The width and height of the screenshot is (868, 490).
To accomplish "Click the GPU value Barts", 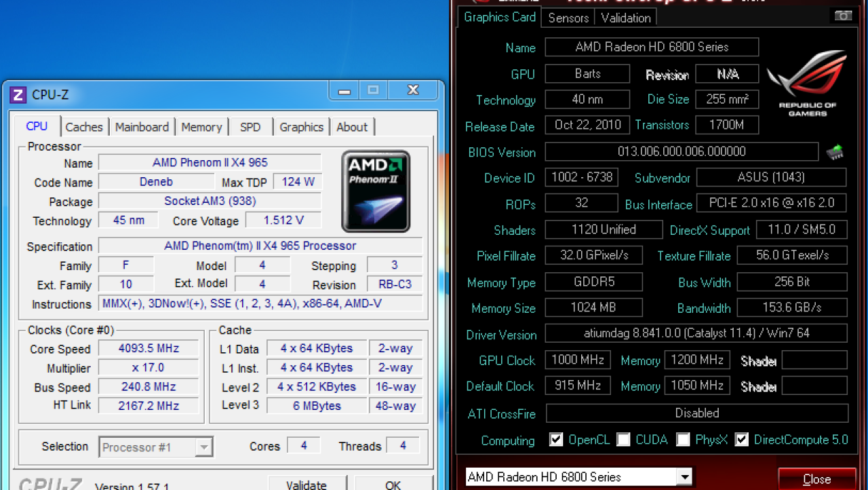I will pyautogui.click(x=587, y=73).
